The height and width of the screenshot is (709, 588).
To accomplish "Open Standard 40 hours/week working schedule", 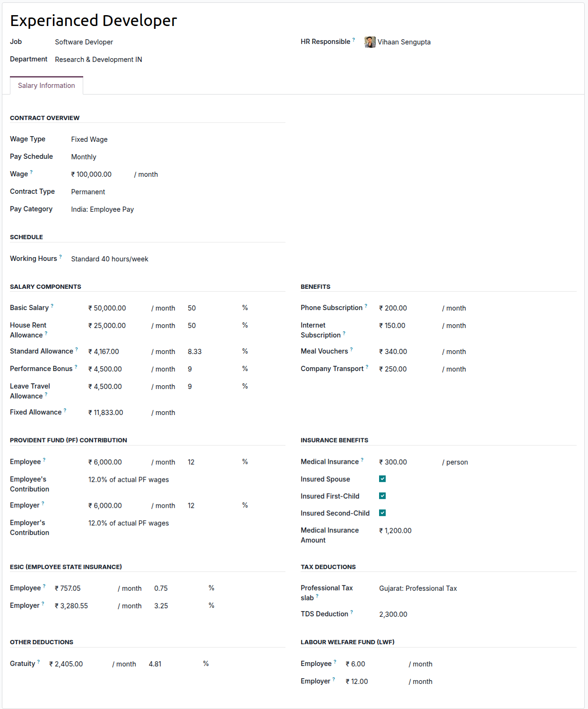I will 109,259.
